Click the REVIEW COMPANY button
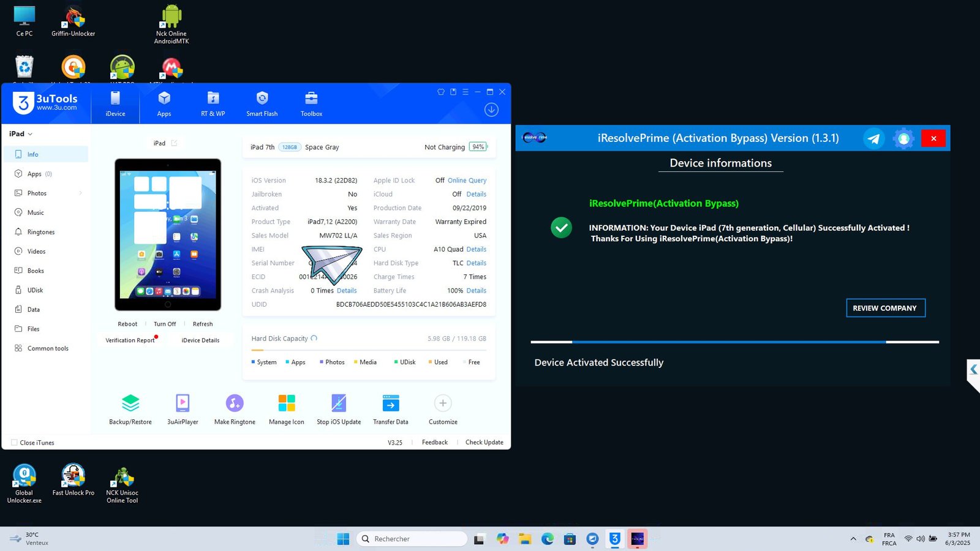Viewport: 980px width, 551px height. click(x=886, y=308)
